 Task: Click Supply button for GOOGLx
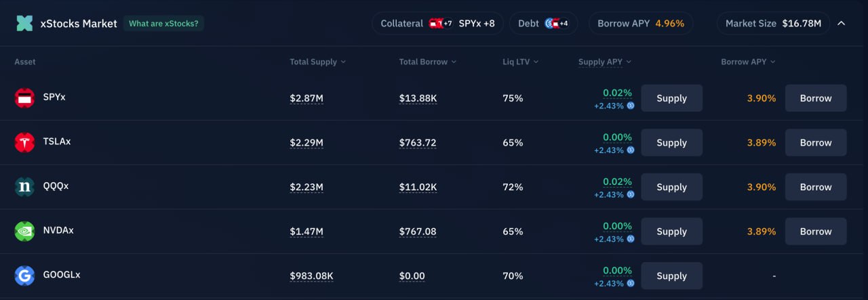click(x=671, y=276)
